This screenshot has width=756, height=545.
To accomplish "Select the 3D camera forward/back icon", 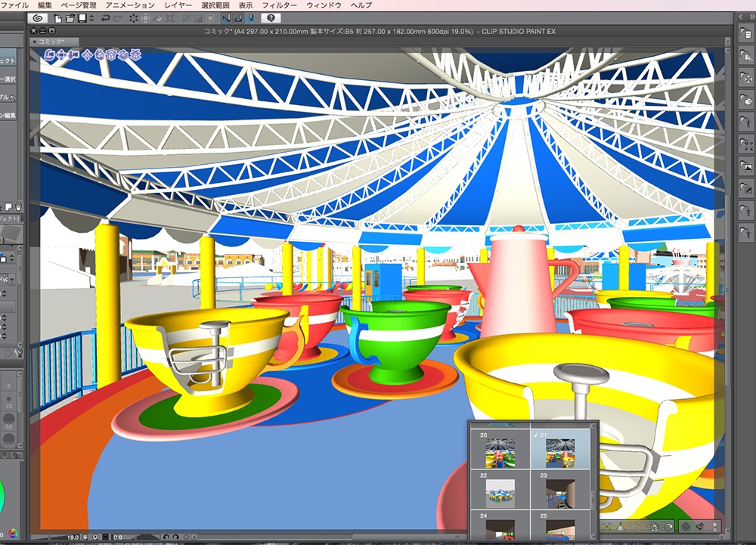I will point(74,55).
